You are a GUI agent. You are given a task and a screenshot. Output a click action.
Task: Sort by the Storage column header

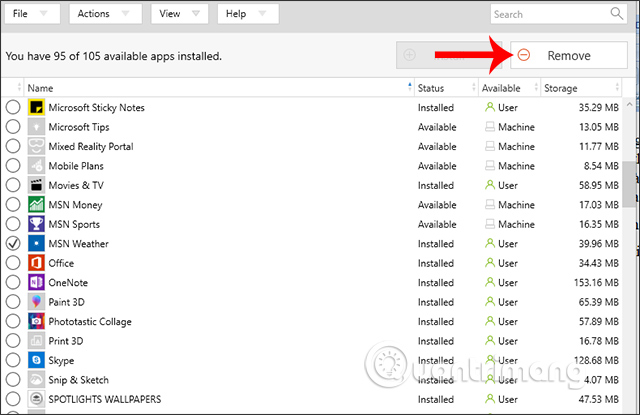[581, 88]
